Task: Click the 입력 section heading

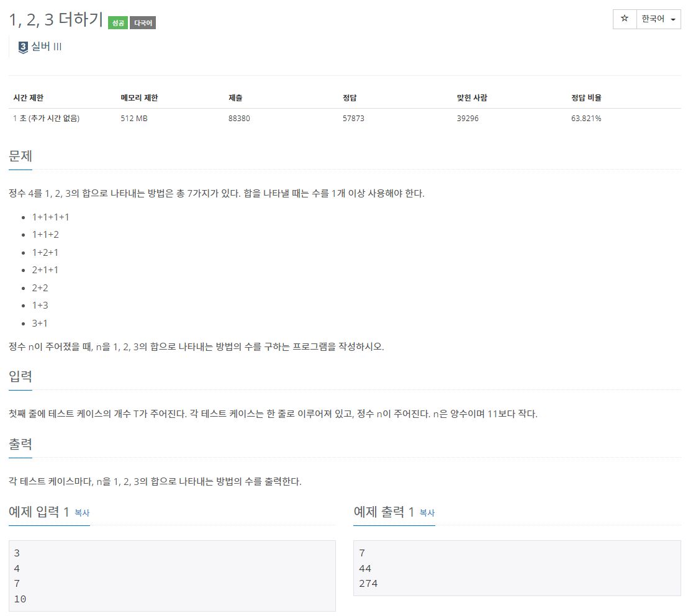Action: coord(20,376)
